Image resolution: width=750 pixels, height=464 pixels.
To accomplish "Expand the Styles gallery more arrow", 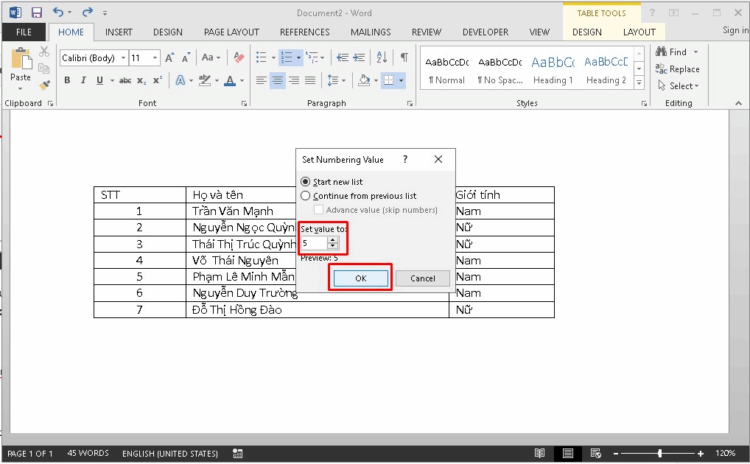I will pyautogui.click(x=640, y=84).
